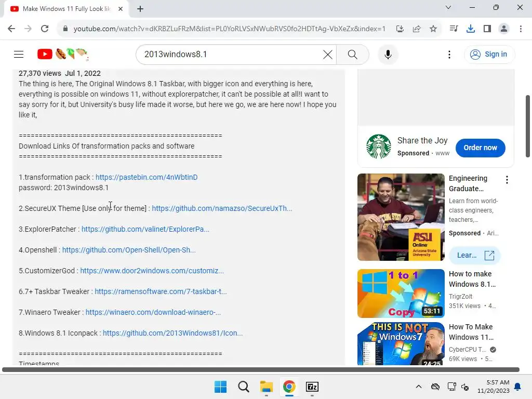This screenshot has width=532, height=399.
Task: Search with voice microphone button
Action: (388, 54)
